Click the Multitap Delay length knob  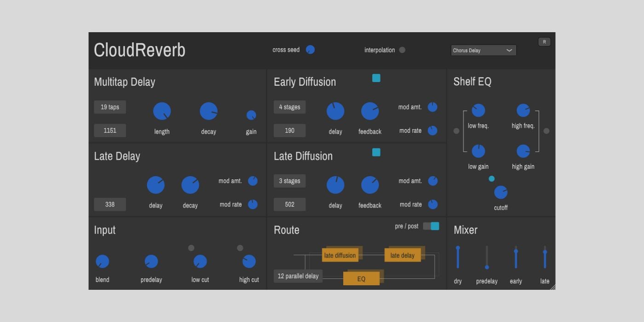pos(162,111)
